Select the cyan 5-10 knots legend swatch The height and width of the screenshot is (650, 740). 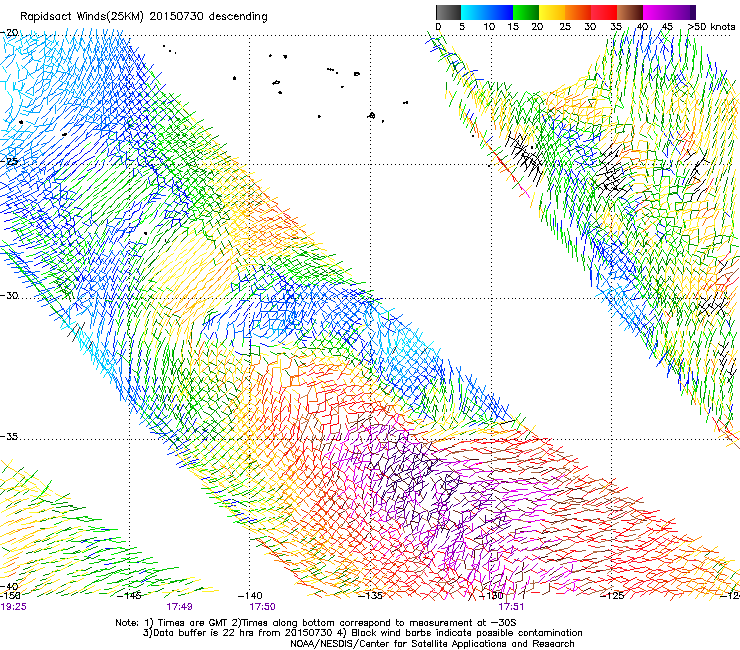pyautogui.click(x=474, y=12)
